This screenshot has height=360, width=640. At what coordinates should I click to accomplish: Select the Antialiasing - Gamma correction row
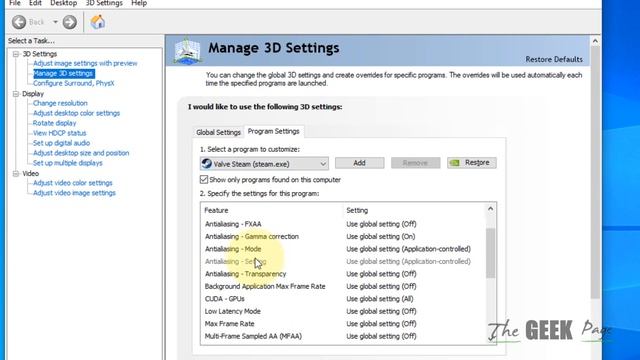tap(343, 236)
